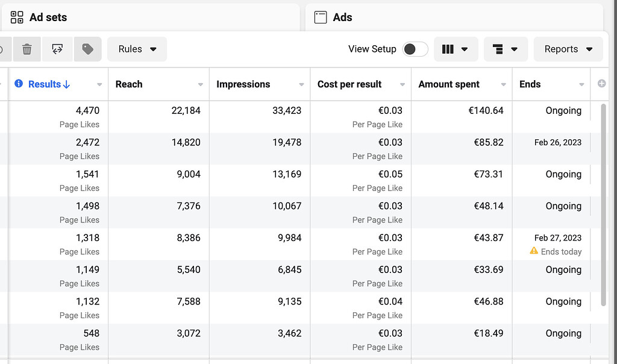
Task: Click the Results info icon
Action: pyautogui.click(x=19, y=83)
